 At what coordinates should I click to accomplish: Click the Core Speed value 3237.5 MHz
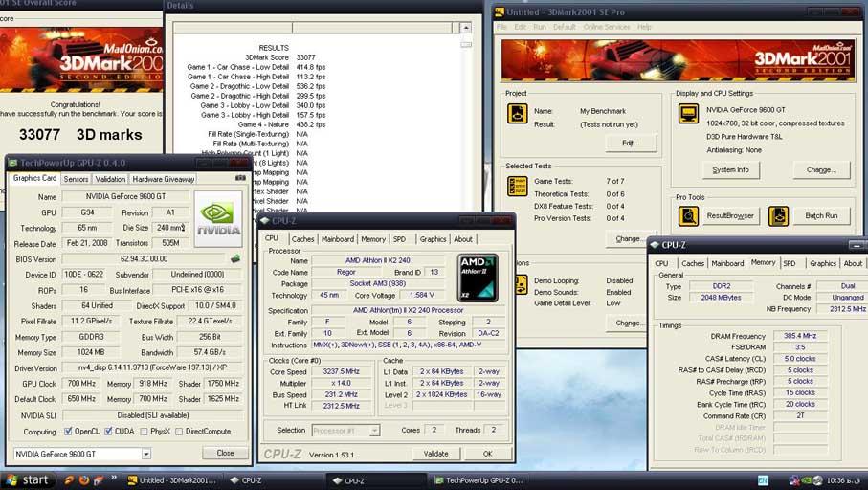(x=342, y=371)
